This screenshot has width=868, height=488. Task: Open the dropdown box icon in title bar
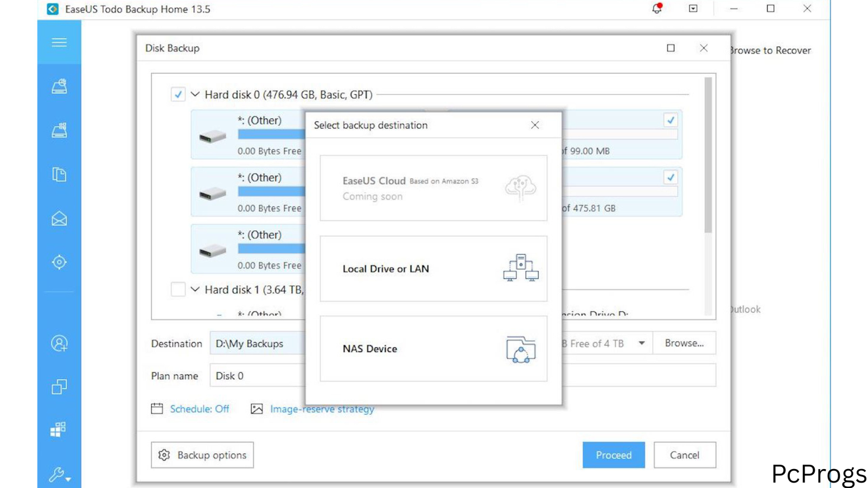pos(693,9)
